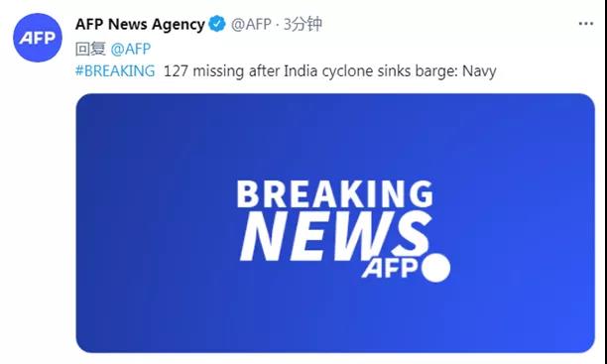Open the AFP News Agency display name
This screenshot has width=607, height=364.
[x=140, y=24]
